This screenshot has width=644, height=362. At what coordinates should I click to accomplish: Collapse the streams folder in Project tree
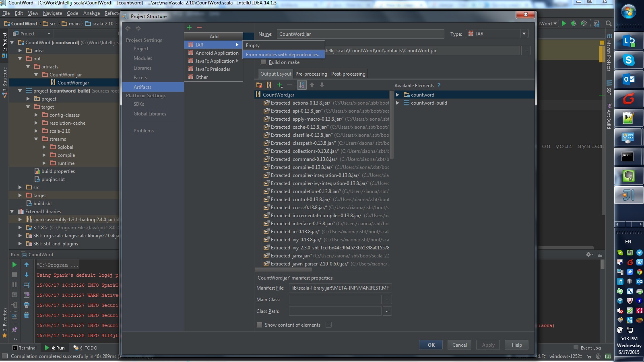[x=36, y=139]
